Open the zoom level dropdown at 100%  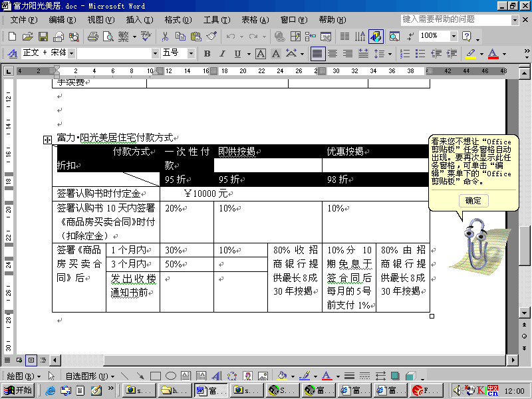coord(454,36)
